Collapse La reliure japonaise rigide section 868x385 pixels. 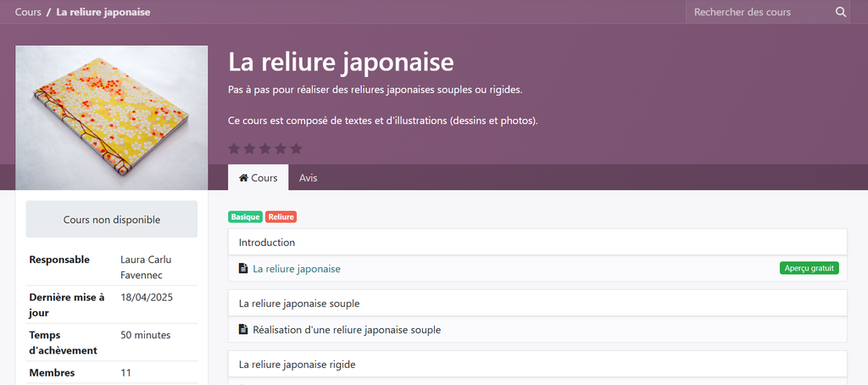click(x=537, y=364)
